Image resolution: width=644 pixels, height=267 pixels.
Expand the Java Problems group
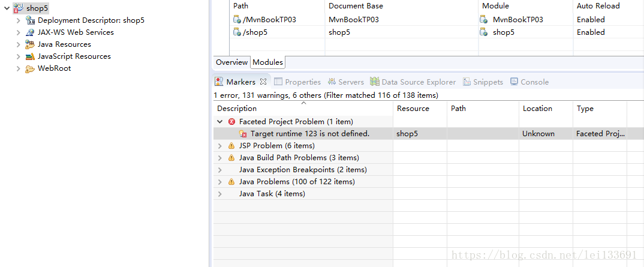tap(220, 182)
